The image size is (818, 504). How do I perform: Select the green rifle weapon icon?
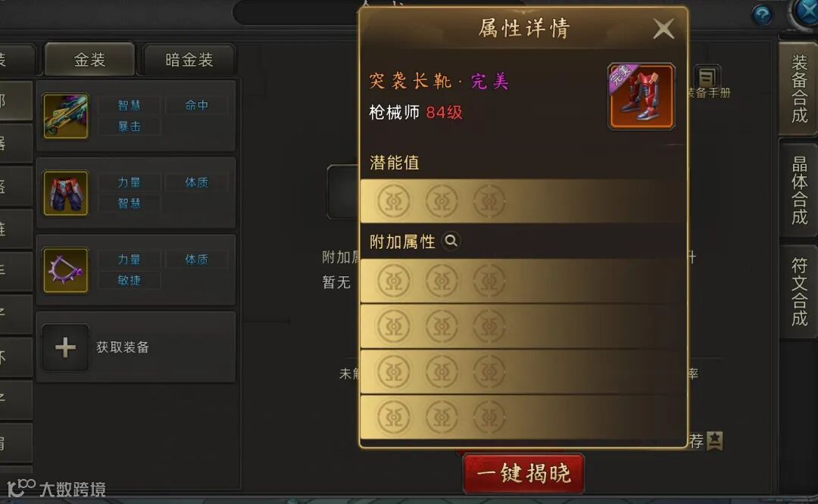coord(66,116)
